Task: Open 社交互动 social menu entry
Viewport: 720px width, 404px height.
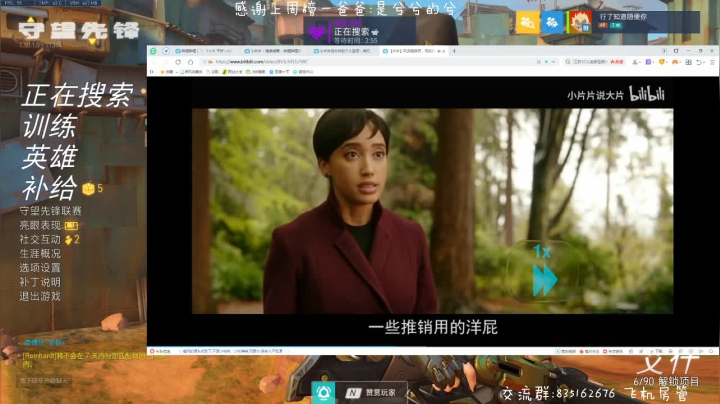Action: tap(40, 240)
